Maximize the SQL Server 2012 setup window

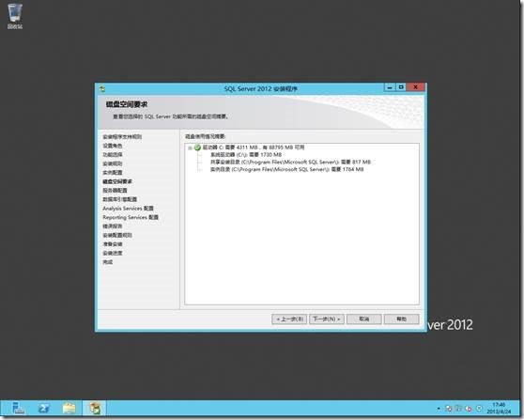[x=401, y=87]
